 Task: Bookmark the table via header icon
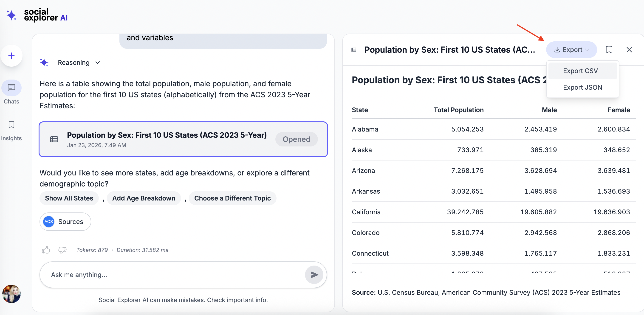pos(609,50)
